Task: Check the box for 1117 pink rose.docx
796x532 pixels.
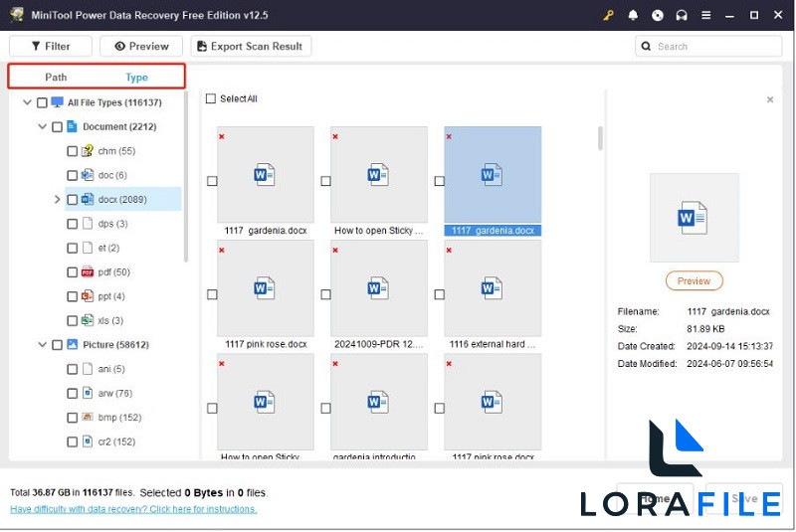Action: click(x=212, y=294)
